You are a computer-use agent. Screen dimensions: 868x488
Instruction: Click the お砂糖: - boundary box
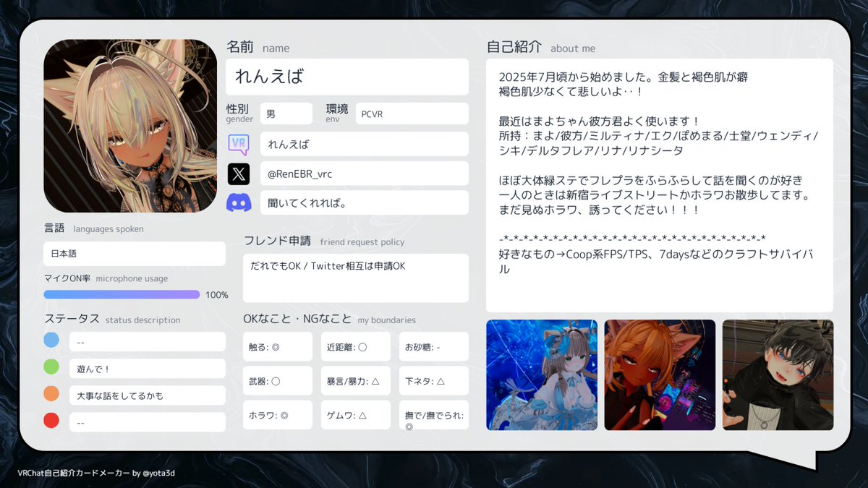[434, 346]
